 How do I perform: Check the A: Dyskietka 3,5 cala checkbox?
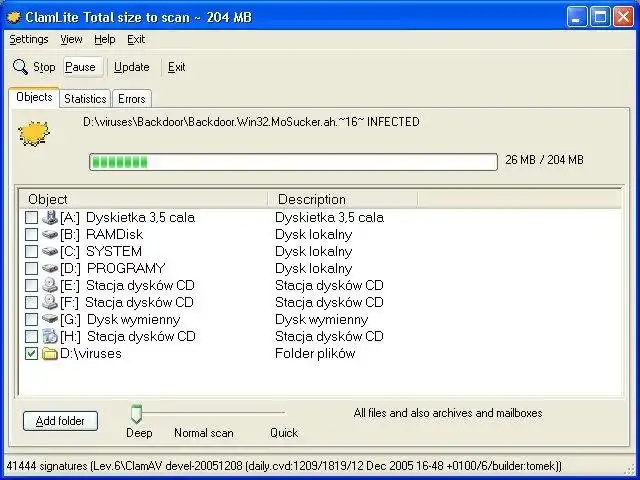31,218
